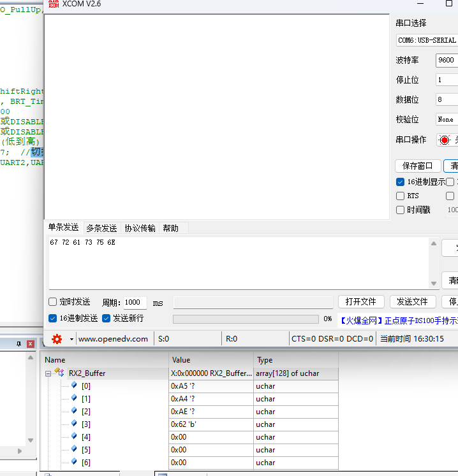Pin the left docked panel
The width and height of the screenshot is (458, 476).
coord(19,344)
